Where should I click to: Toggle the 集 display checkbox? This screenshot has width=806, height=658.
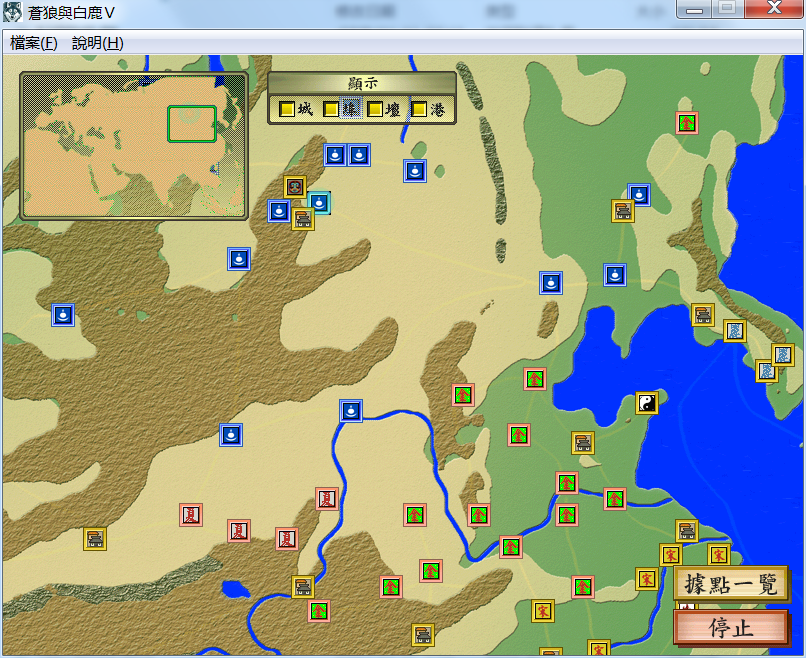331,109
